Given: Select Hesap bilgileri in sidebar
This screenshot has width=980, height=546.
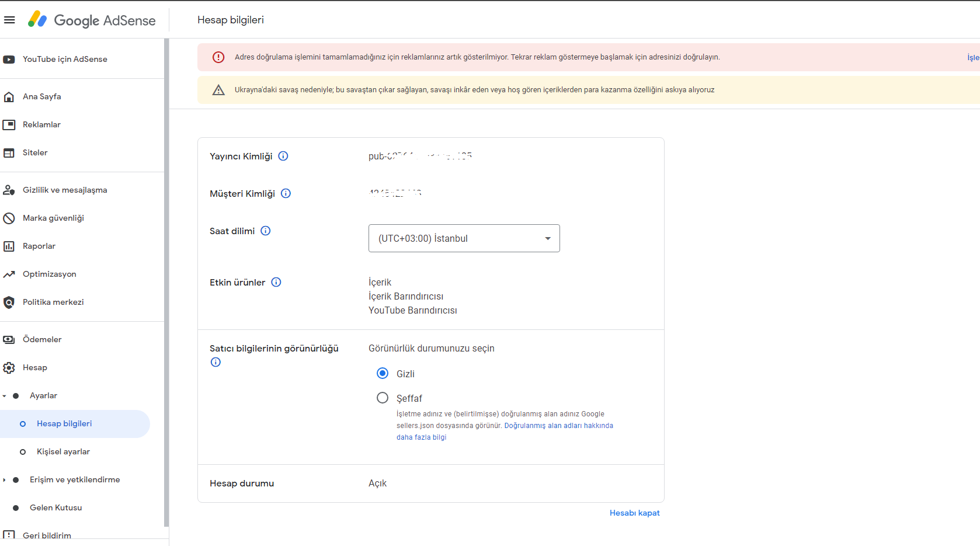Looking at the screenshot, I should [x=75, y=424].
